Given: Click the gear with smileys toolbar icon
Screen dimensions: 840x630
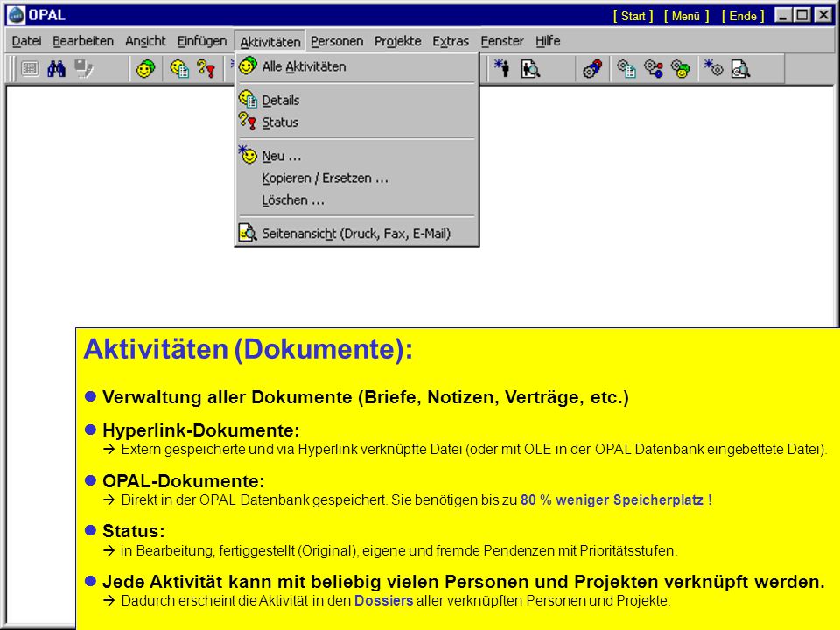Looking at the screenshot, I should tap(681, 68).
